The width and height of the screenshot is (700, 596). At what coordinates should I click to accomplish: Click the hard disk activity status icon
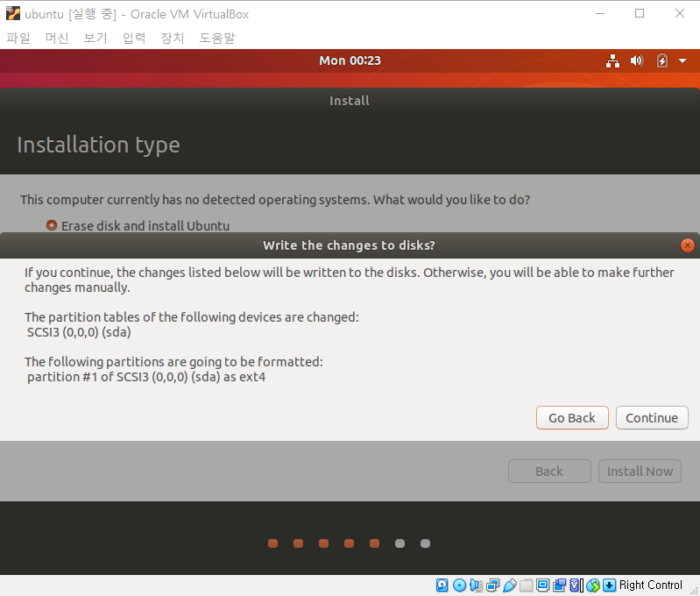442,585
